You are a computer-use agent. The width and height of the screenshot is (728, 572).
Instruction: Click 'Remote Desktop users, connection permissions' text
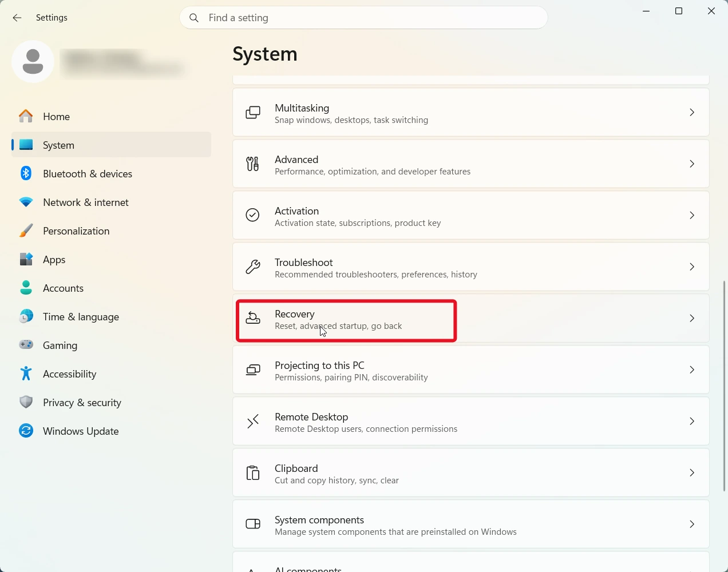366,429
